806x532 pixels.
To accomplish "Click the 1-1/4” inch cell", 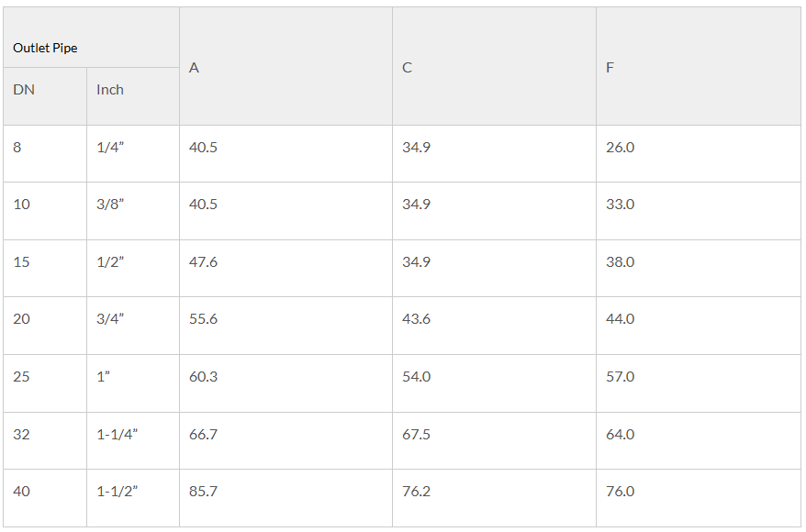I will click(x=132, y=440).
